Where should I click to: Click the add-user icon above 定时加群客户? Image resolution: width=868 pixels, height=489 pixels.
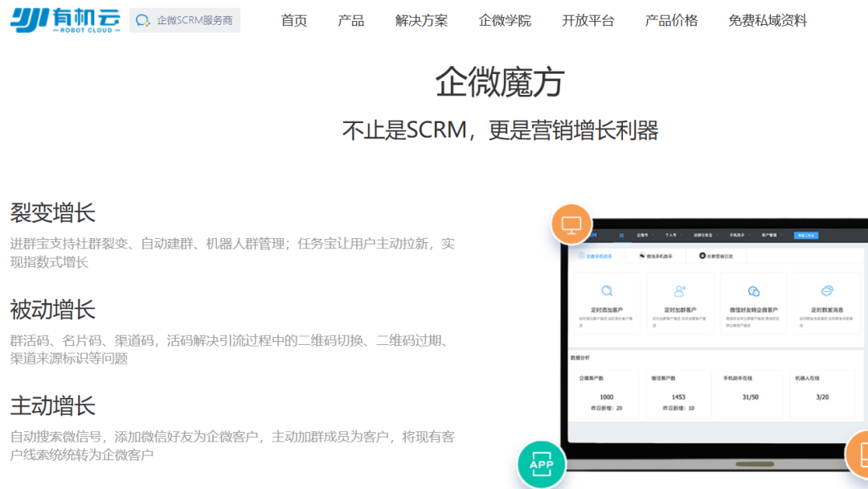coord(680,290)
